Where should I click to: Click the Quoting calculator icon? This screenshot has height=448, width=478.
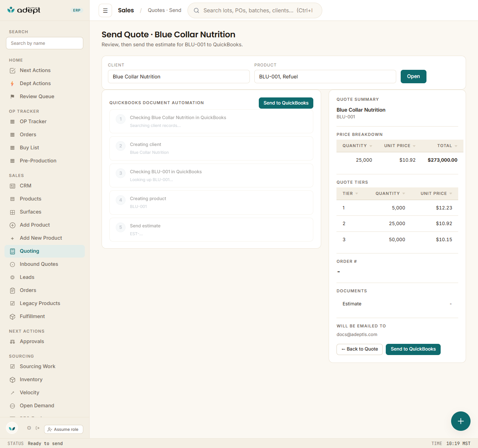point(12,251)
